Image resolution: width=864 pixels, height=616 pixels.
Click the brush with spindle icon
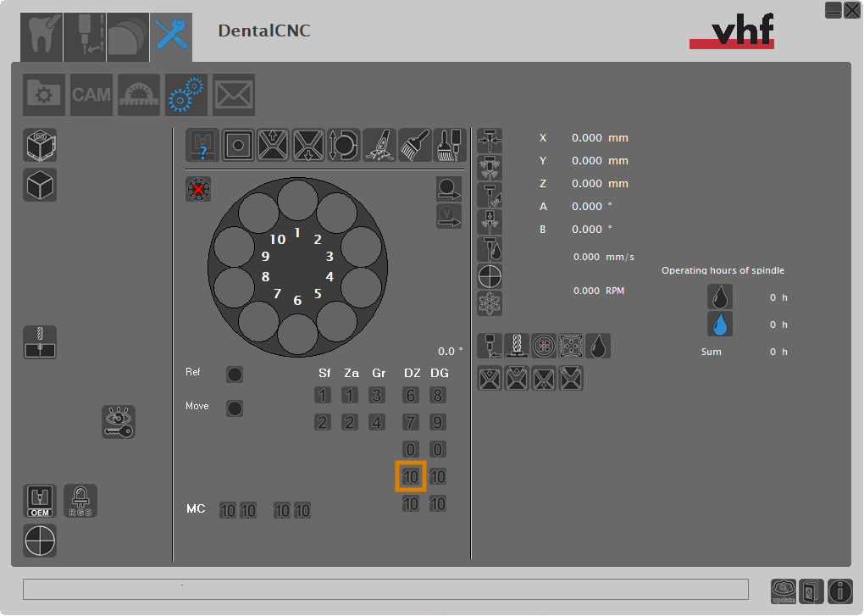450,145
